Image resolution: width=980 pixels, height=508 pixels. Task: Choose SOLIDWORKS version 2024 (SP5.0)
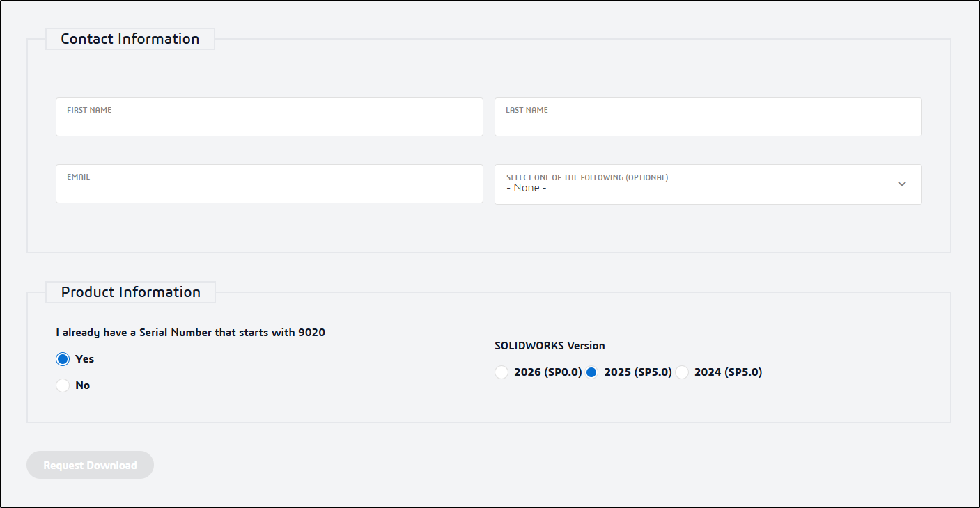(x=682, y=372)
